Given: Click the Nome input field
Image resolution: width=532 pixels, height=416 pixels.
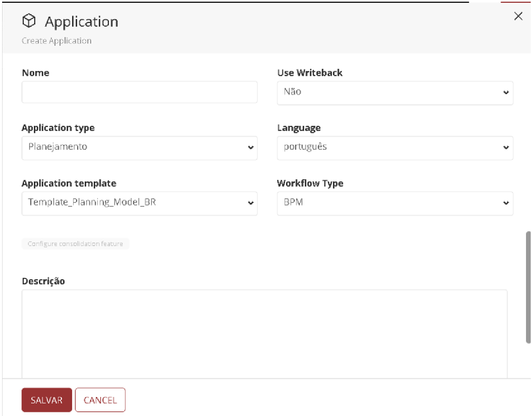Looking at the screenshot, I should pos(140,92).
